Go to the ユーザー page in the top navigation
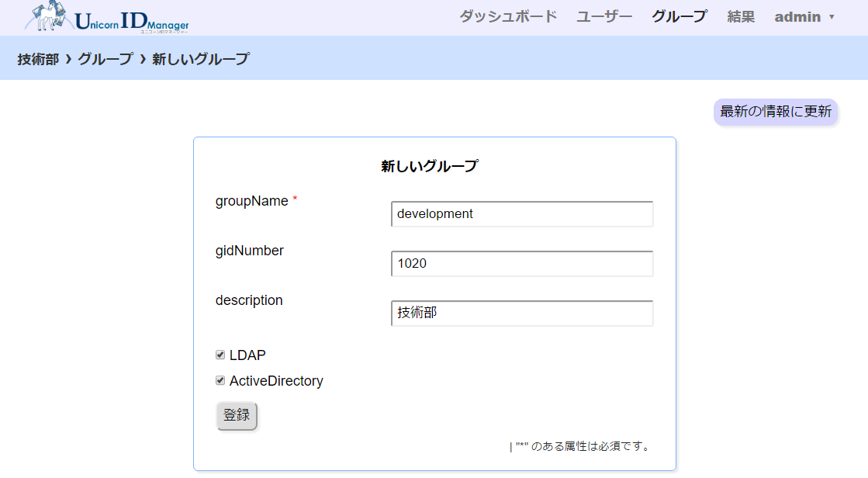 pos(604,16)
